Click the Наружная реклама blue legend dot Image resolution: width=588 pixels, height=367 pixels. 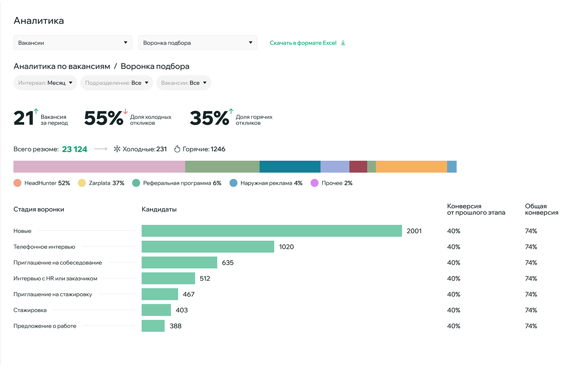[x=233, y=183]
